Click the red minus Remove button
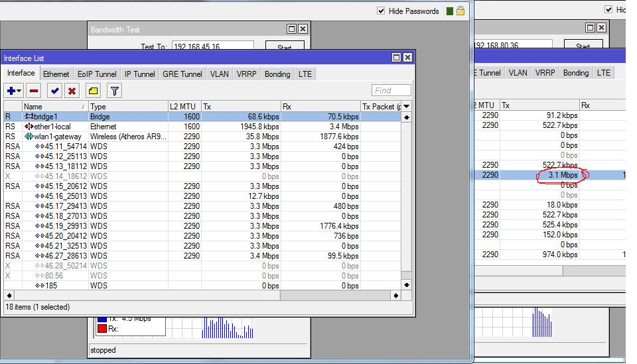Screen dimensions: 637x364 click(34, 91)
